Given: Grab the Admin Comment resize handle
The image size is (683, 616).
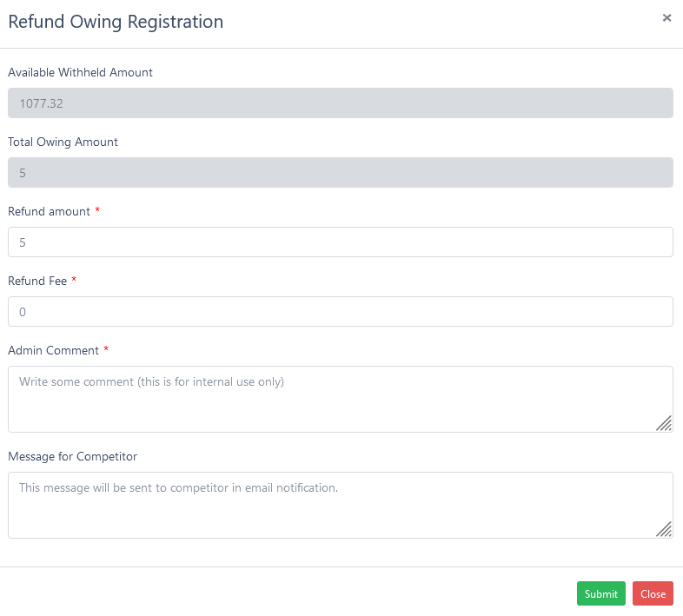Looking at the screenshot, I should point(664,423).
